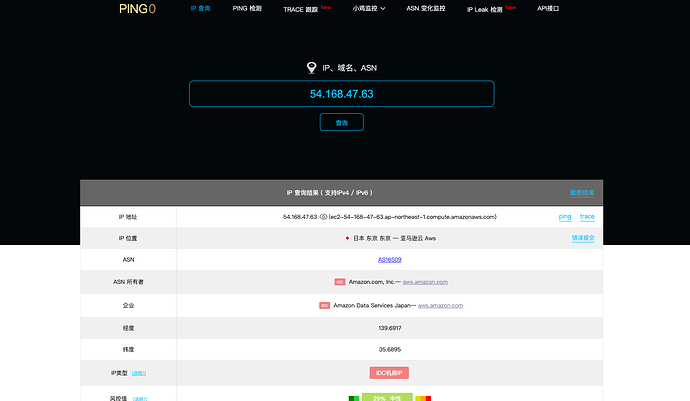Click the location pin icon above search

(312, 67)
